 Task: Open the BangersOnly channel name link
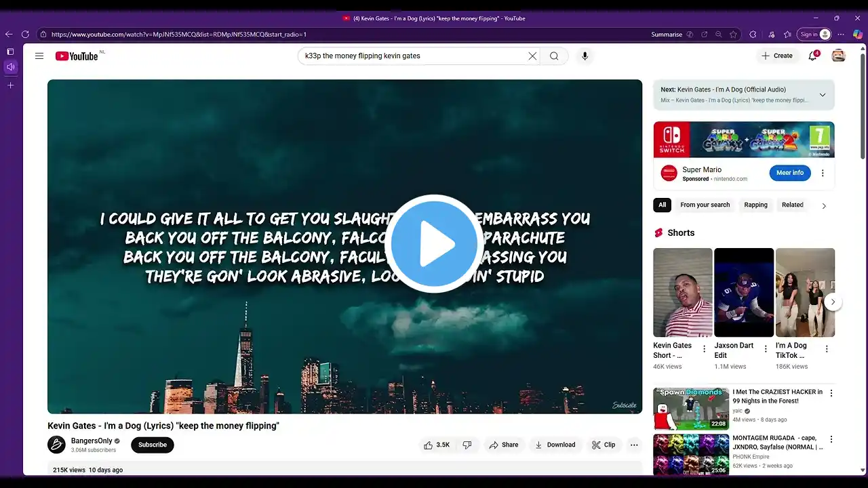pos(92,441)
